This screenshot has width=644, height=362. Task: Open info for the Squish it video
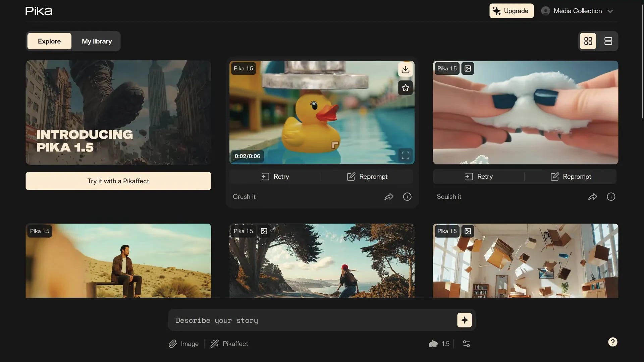click(611, 197)
